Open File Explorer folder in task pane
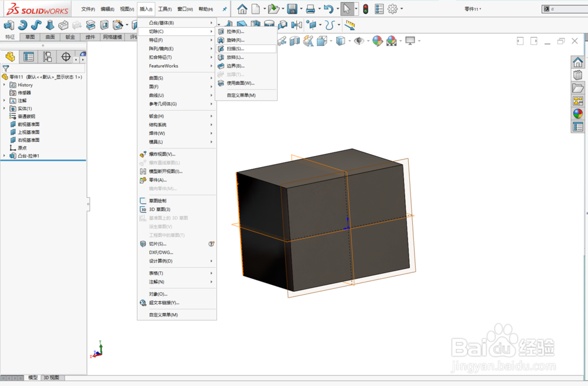Screen dimensions: 588x386 coord(578,88)
